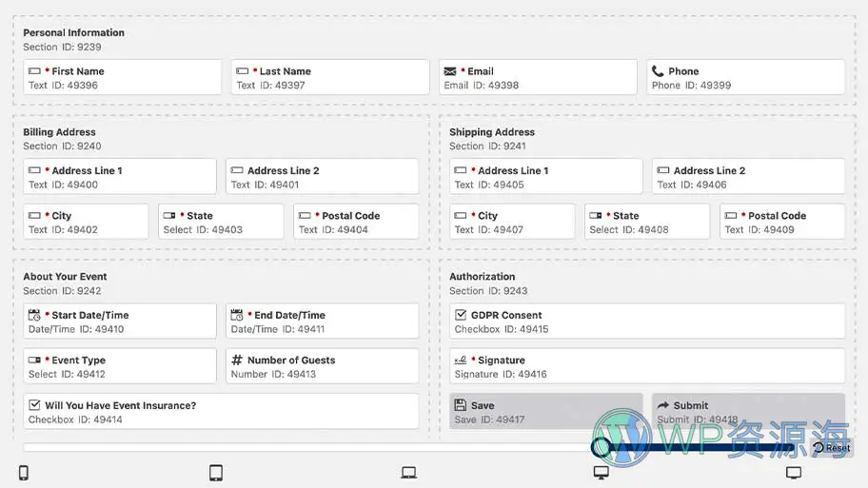Click Will You Have Event Insurance label
Image resolution: width=868 pixels, height=488 pixels.
pos(121,405)
